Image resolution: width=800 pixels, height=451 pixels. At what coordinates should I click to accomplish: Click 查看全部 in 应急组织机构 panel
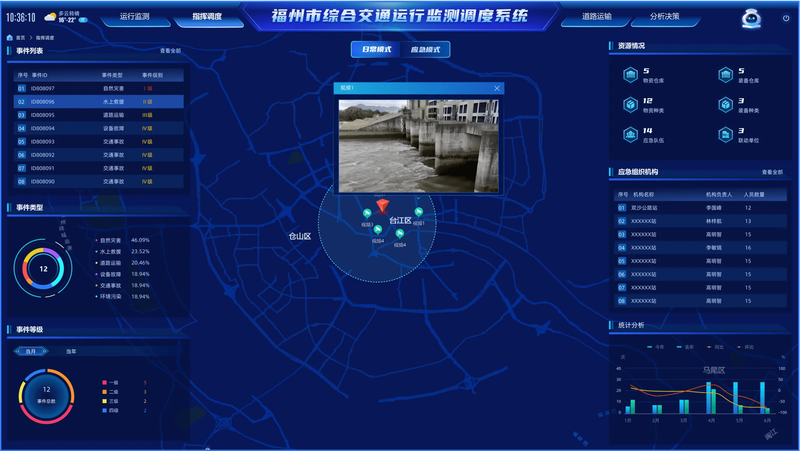tap(772, 172)
